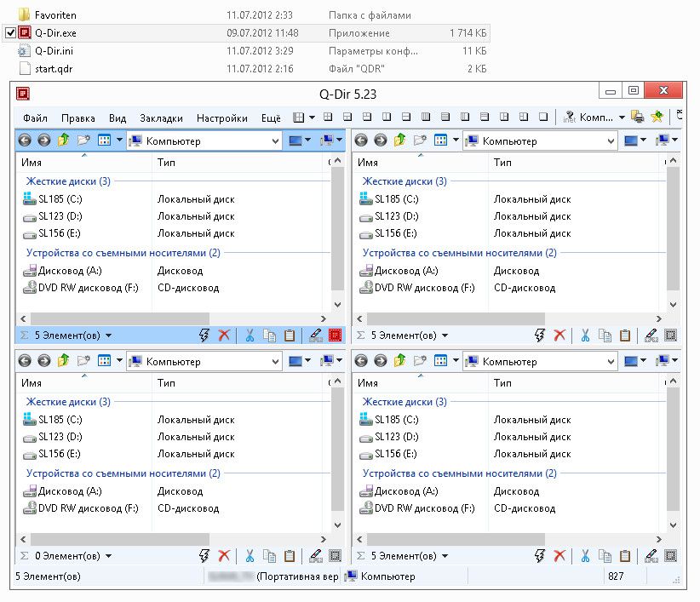Image resolution: width=700 pixels, height=602 pixels.
Task: Click the Back arrow in the top-left pane
Action: (x=25, y=140)
